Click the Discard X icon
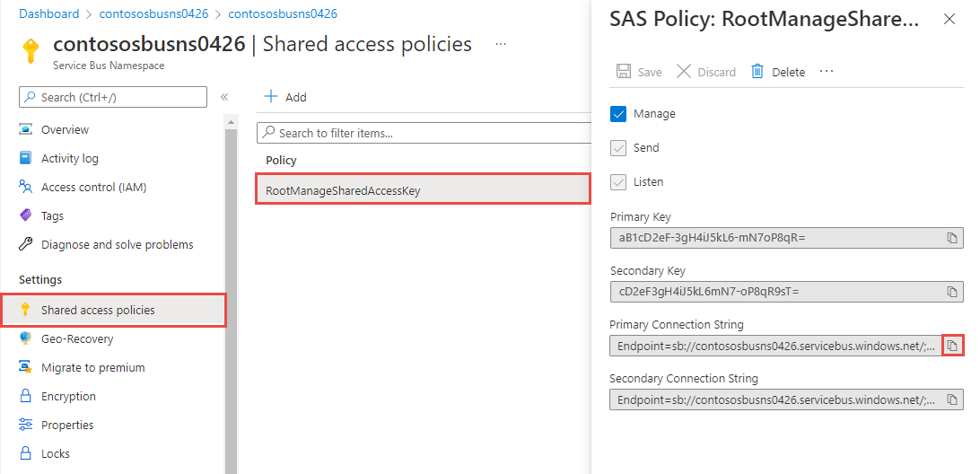The width and height of the screenshot is (980, 474). pyautogui.click(x=684, y=72)
